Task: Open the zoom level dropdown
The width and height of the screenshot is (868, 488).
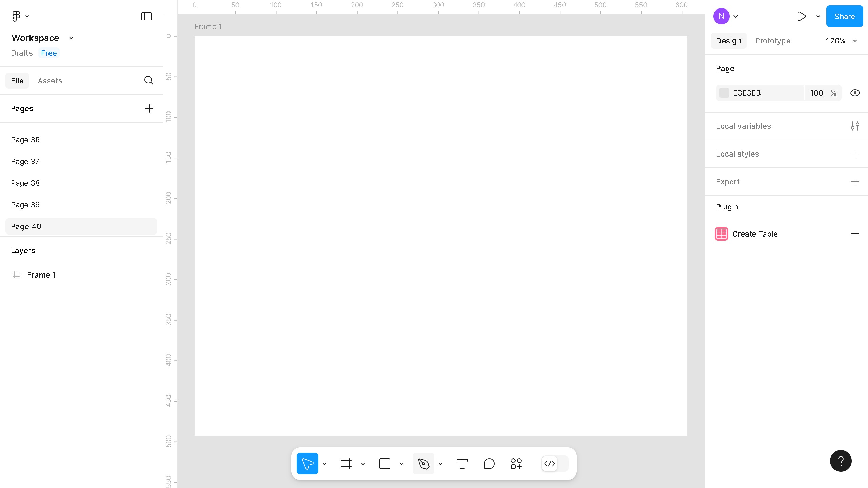Action: click(841, 41)
